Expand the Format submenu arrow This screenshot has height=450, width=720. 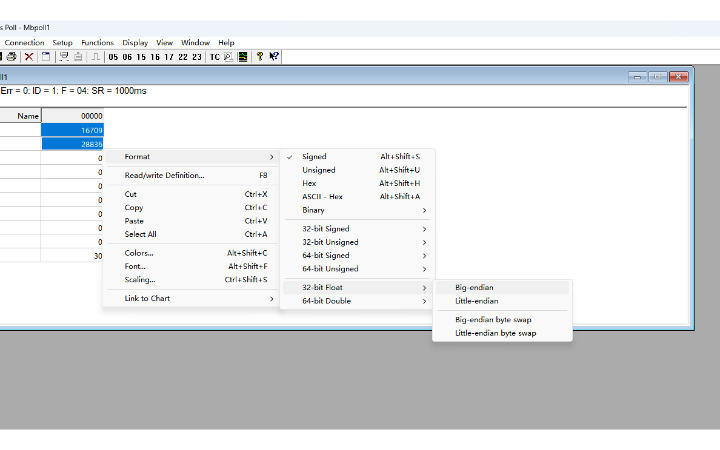tap(272, 157)
